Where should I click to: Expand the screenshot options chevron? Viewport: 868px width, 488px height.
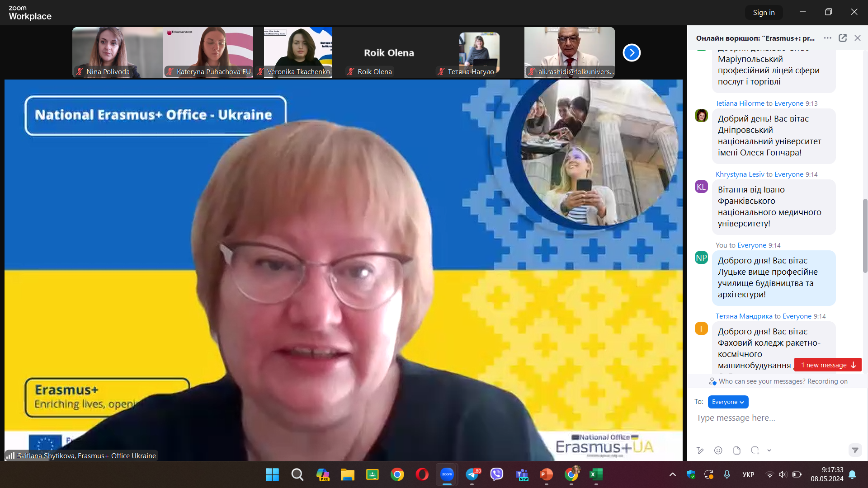point(769,450)
